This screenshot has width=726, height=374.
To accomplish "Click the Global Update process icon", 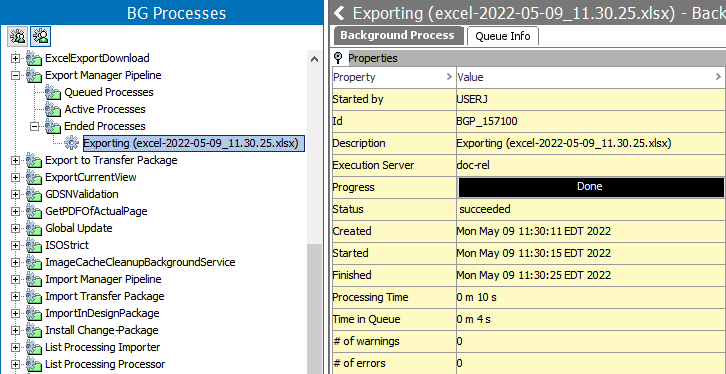I will [x=34, y=229].
